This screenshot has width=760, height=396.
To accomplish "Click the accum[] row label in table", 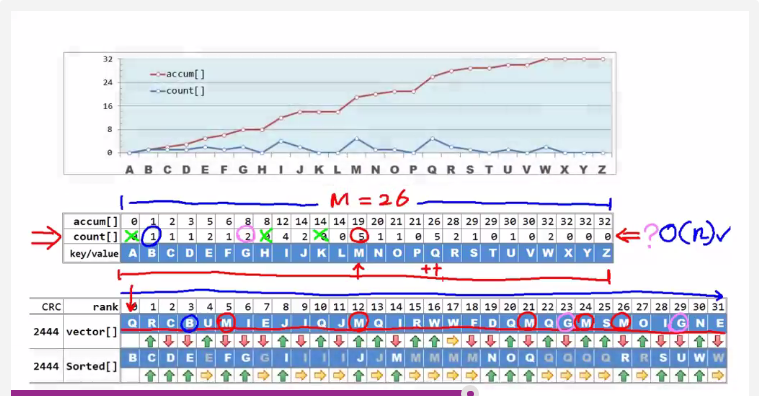I will (x=95, y=222).
